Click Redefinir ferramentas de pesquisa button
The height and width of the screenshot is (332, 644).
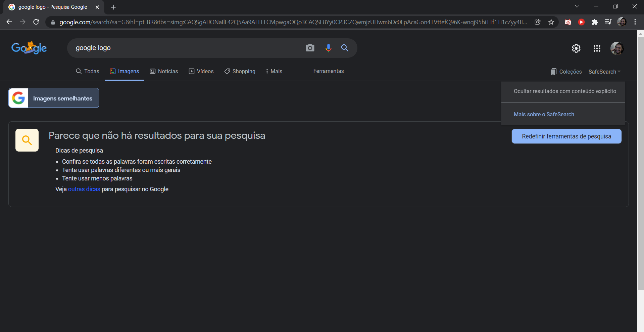pos(566,136)
